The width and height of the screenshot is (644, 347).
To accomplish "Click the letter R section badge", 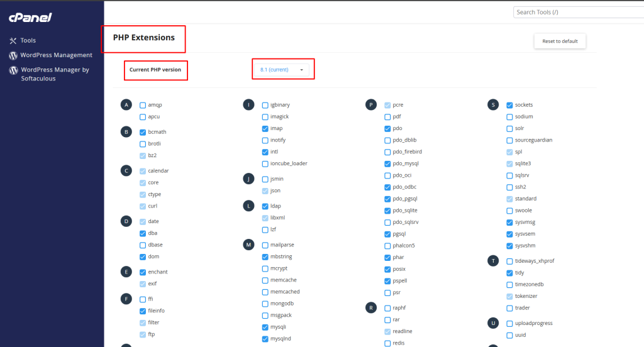I will pyautogui.click(x=371, y=307).
